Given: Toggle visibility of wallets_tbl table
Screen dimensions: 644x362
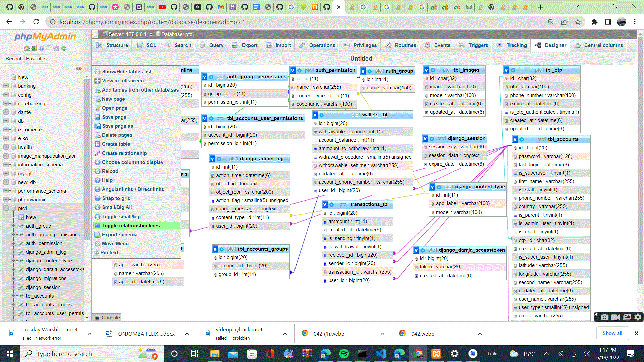Looking at the screenshot, I should pos(315,115).
